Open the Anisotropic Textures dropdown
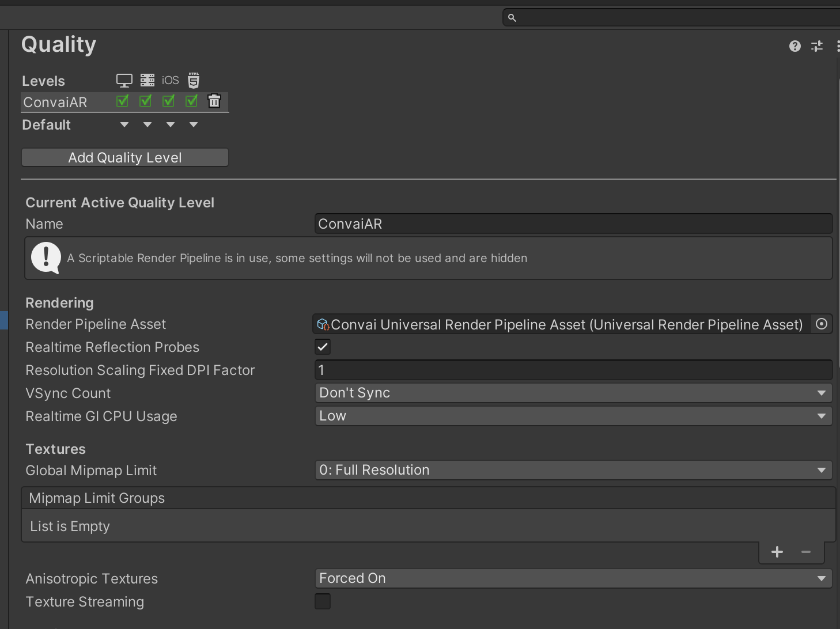The width and height of the screenshot is (840, 629). coord(573,578)
